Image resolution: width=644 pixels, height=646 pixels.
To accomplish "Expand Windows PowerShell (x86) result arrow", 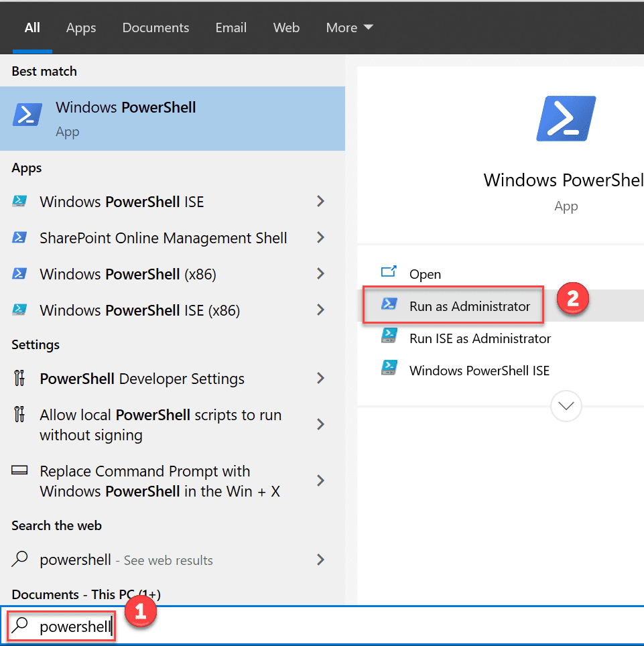I will coord(320,274).
